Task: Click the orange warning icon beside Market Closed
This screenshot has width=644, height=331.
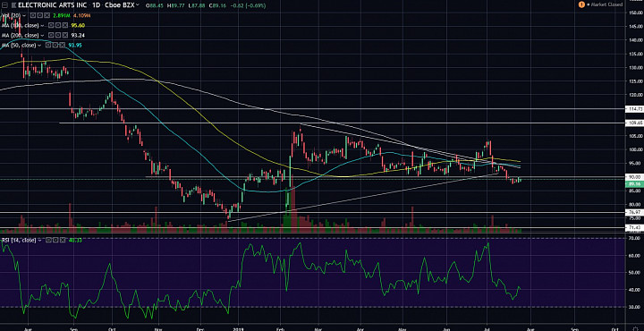Action: 581,4
